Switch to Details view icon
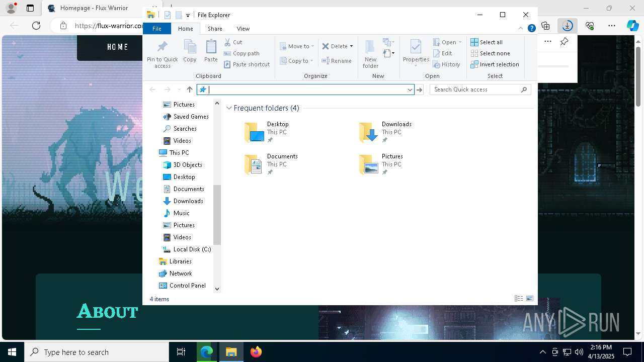 point(519,299)
